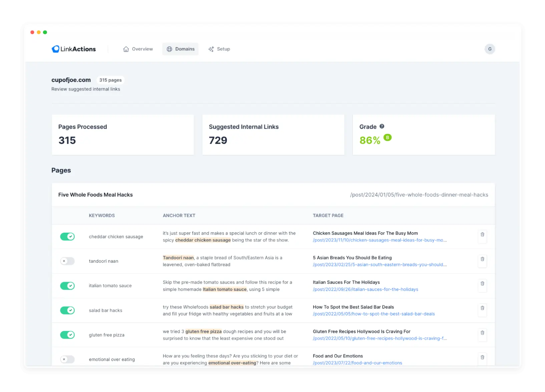545x392 pixels.
Task: Open the how-to-spot-the-best-salad-bar-deals link
Action: [x=374, y=314]
